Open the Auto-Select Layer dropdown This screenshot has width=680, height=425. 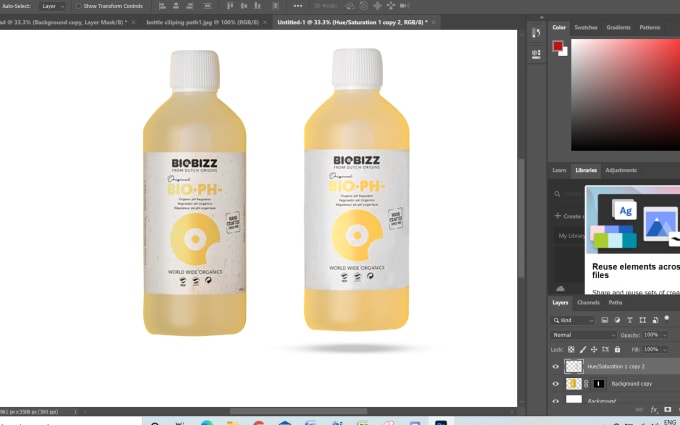click(x=52, y=6)
